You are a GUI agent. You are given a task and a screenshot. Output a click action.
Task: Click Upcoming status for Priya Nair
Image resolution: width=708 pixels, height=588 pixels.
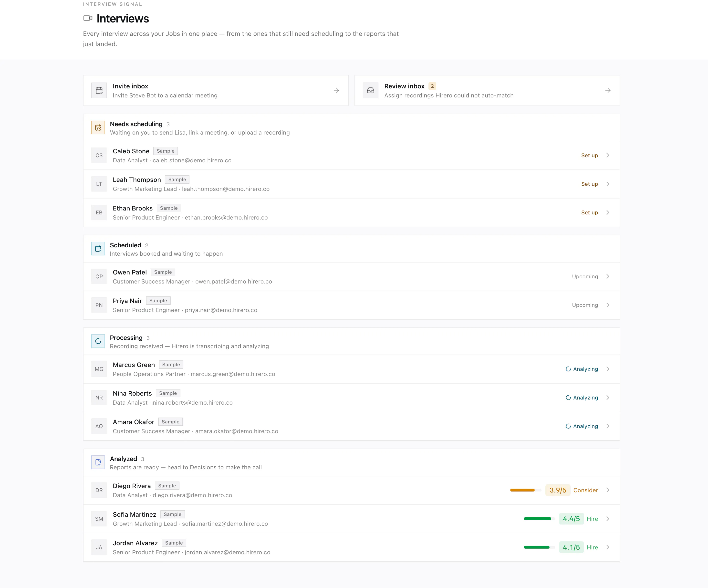point(585,305)
